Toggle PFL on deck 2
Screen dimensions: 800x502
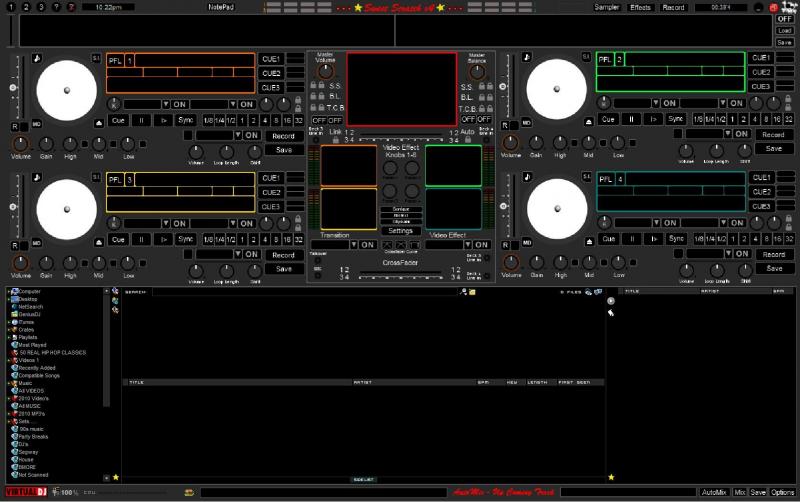[x=605, y=60]
